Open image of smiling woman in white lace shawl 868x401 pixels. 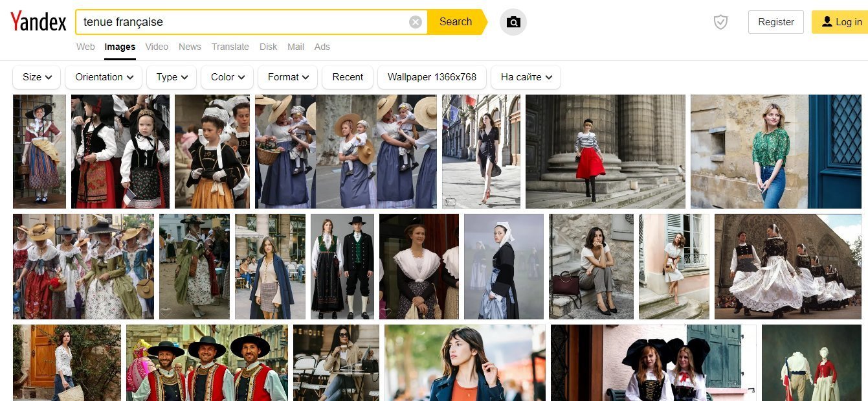[419, 267]
